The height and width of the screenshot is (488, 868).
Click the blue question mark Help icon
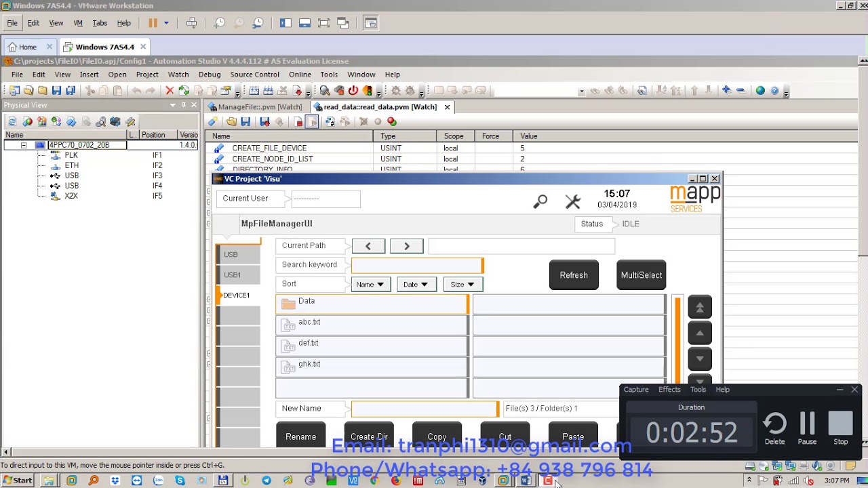point(774,90)
